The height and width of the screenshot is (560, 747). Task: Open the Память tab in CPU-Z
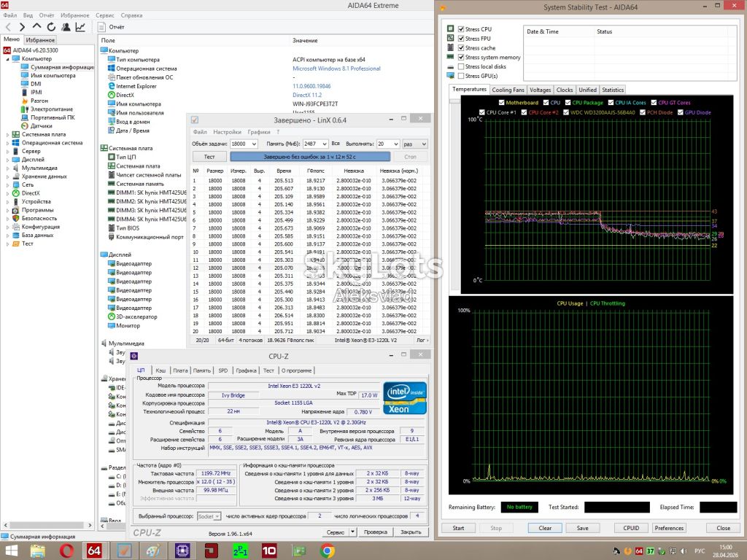tap(201, 370)
